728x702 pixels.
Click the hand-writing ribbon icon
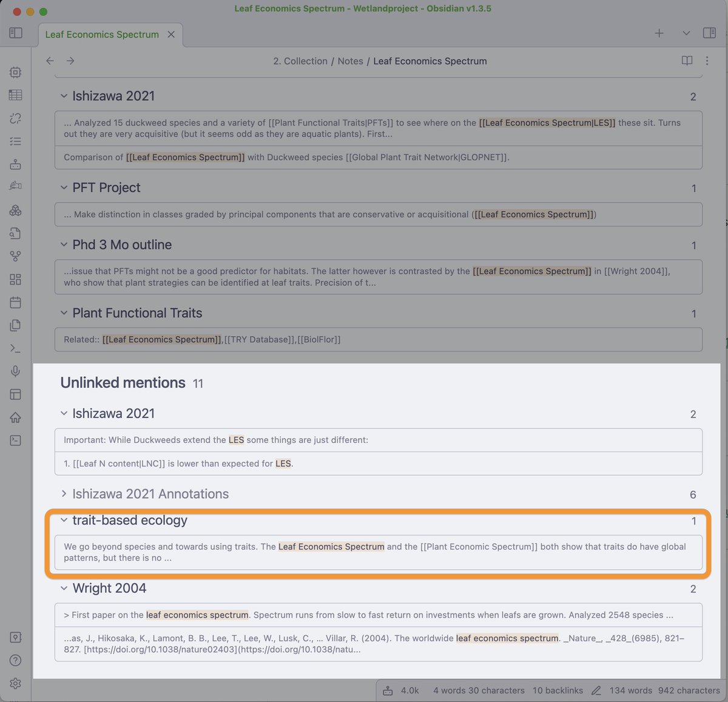tap(16, 187)
